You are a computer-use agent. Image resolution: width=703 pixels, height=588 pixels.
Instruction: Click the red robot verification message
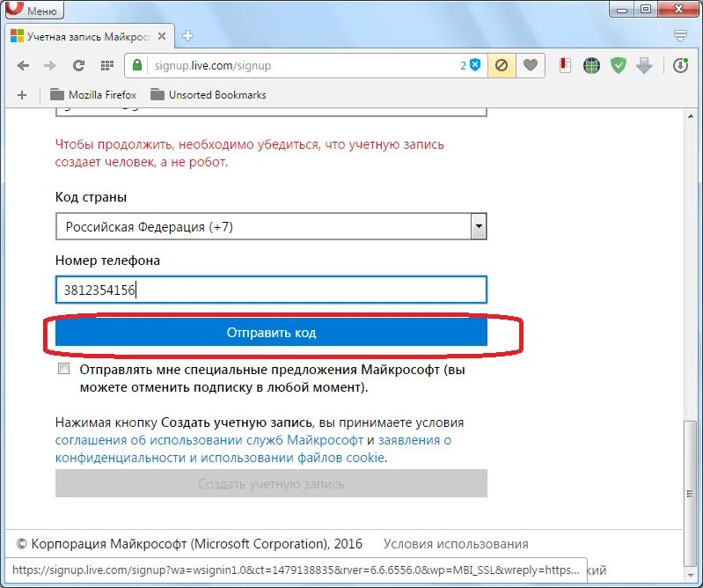click(x=249, y=153)
